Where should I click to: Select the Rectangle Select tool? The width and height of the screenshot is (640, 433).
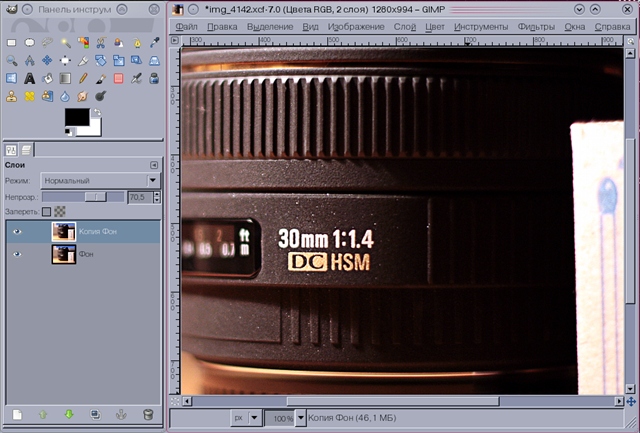[12, 43]
